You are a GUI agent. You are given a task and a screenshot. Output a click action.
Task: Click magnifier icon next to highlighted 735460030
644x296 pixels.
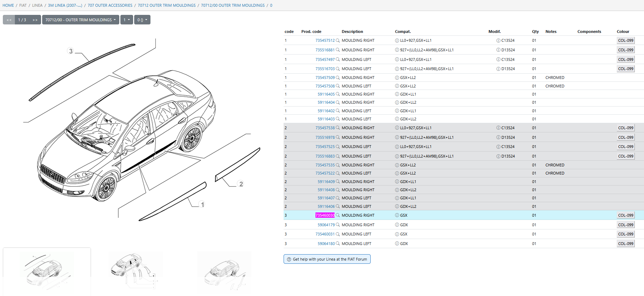tap(338, 215)
